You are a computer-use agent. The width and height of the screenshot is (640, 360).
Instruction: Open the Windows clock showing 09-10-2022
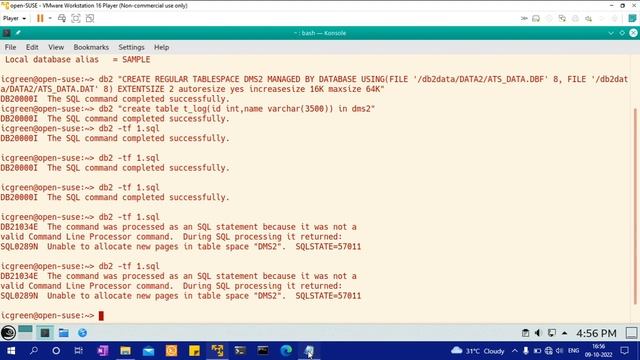tap(599, 351)
